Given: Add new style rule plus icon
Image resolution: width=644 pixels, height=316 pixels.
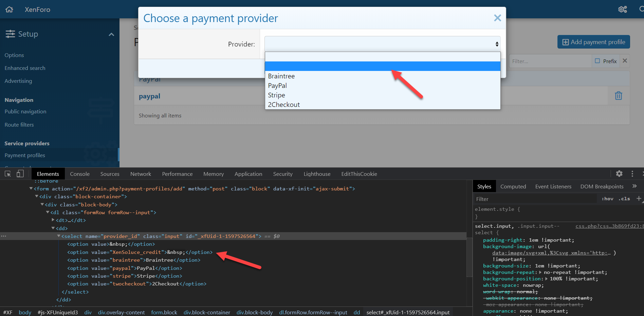Looking at the screenshot, I should click(639, 198).
